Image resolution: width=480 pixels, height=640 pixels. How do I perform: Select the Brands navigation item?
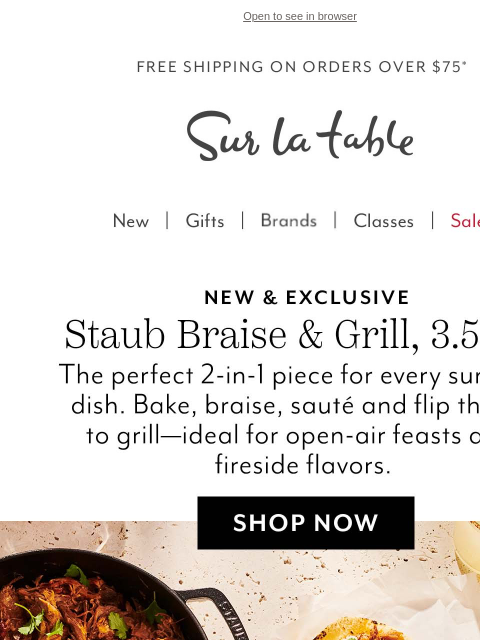(x=289, y=221)
